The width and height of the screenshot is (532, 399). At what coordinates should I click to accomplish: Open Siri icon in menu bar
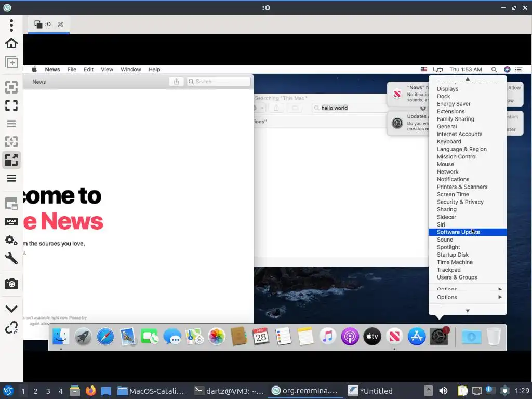(x=507, y=69)
